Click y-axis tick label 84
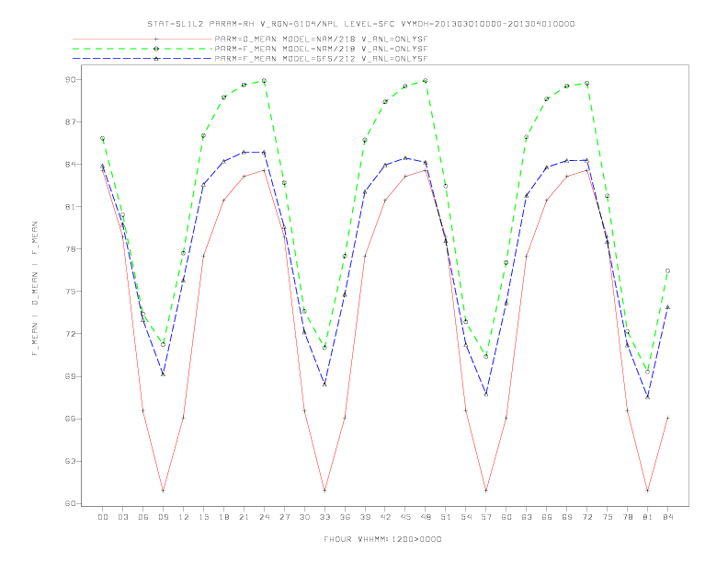The width and height of the screenshot is (728, 563). coord(71,165)
